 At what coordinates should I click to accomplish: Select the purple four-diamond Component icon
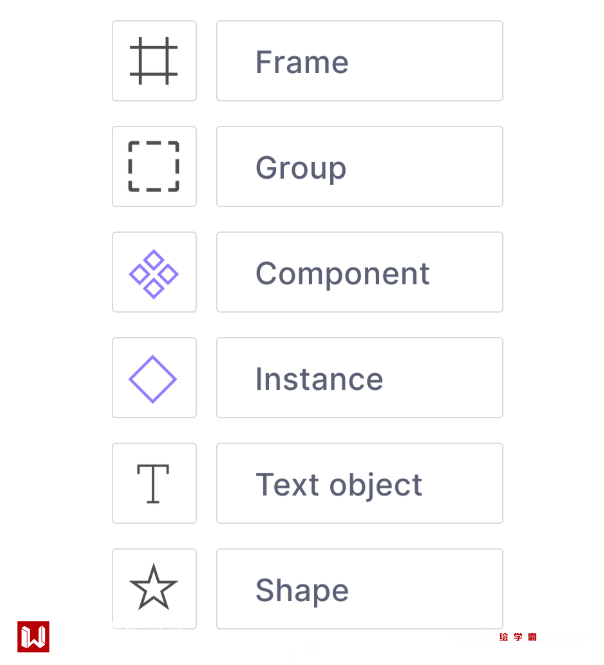pos(154,273)
